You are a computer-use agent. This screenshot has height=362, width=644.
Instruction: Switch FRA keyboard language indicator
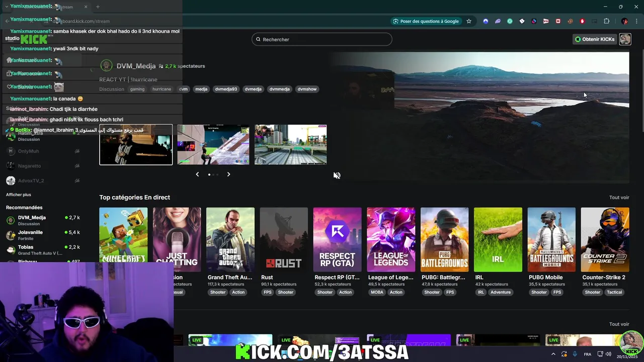[x=587, y=354]
